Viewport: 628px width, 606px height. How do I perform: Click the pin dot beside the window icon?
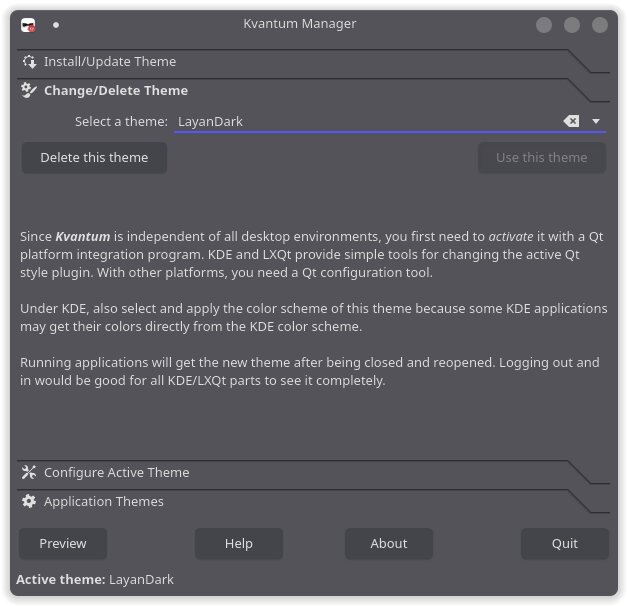(56, 25)
